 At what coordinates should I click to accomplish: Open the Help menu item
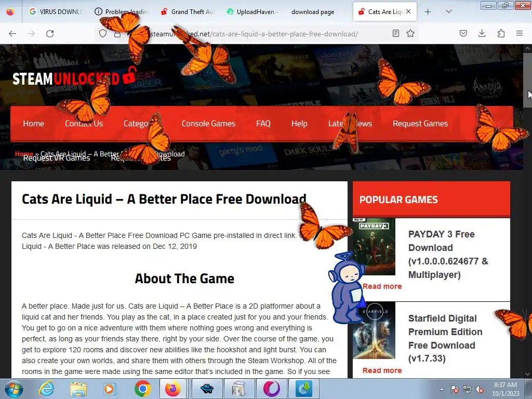299,124
